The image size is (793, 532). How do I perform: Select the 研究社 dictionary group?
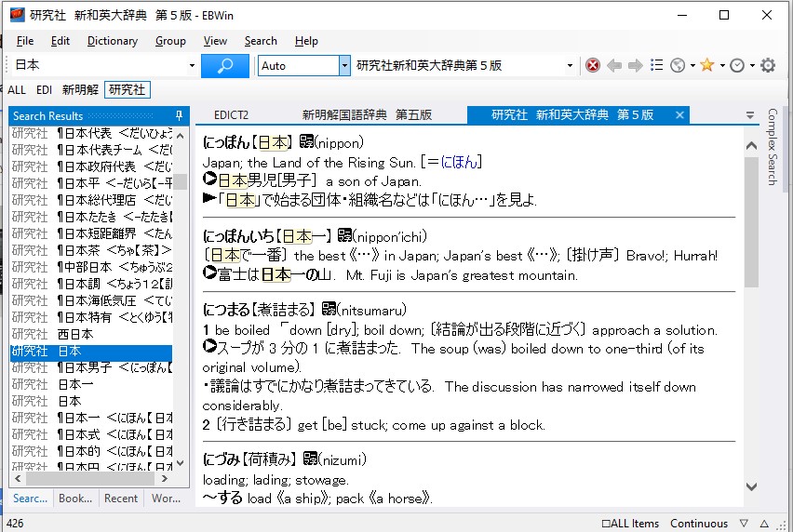pyautogui.click(x=127, y=90)
